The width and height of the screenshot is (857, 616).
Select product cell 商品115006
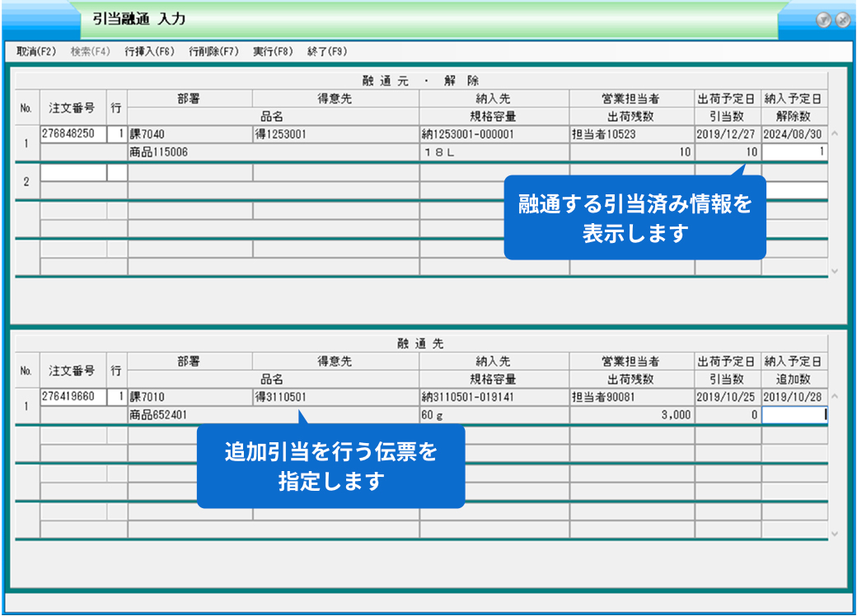[274, 152]
